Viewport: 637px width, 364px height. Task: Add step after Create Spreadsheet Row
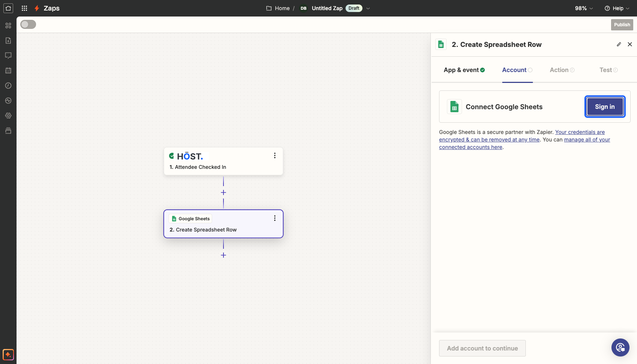point(223,255)
